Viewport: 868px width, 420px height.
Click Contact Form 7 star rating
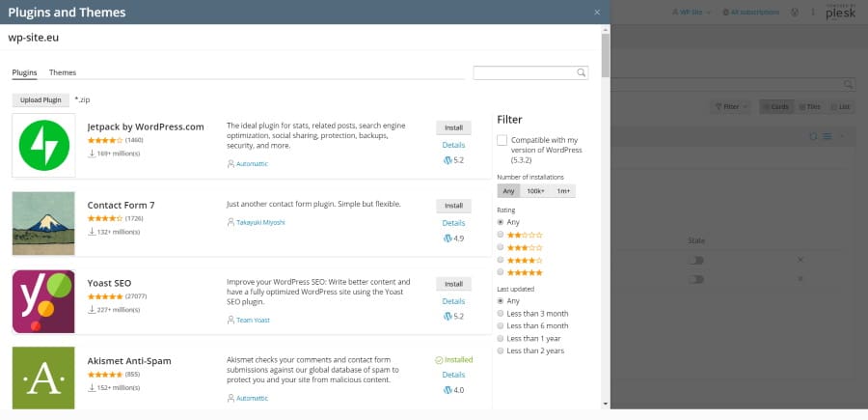click(x=105, y=218)
